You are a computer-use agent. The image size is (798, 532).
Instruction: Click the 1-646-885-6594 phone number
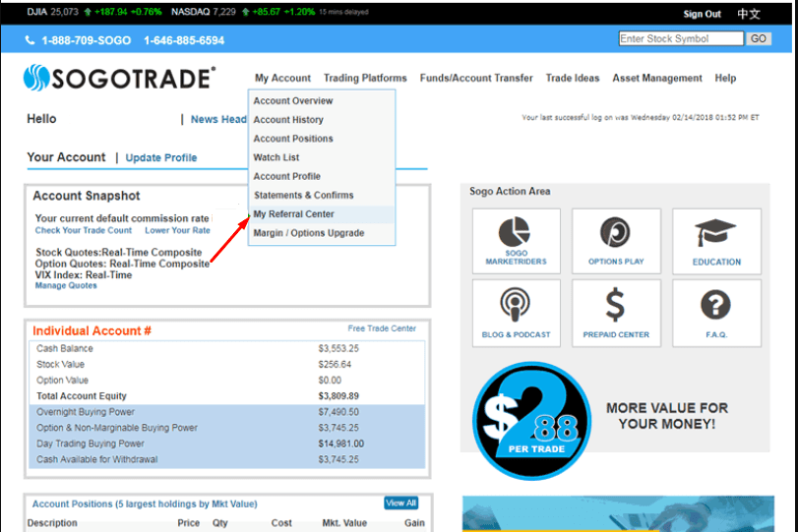pos(184,40)
